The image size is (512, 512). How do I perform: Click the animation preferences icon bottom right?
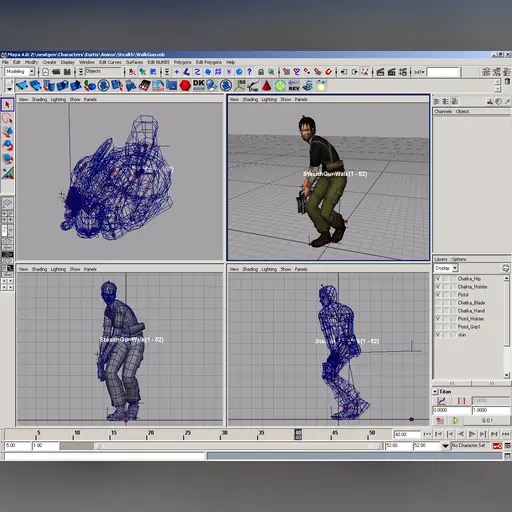507,446
